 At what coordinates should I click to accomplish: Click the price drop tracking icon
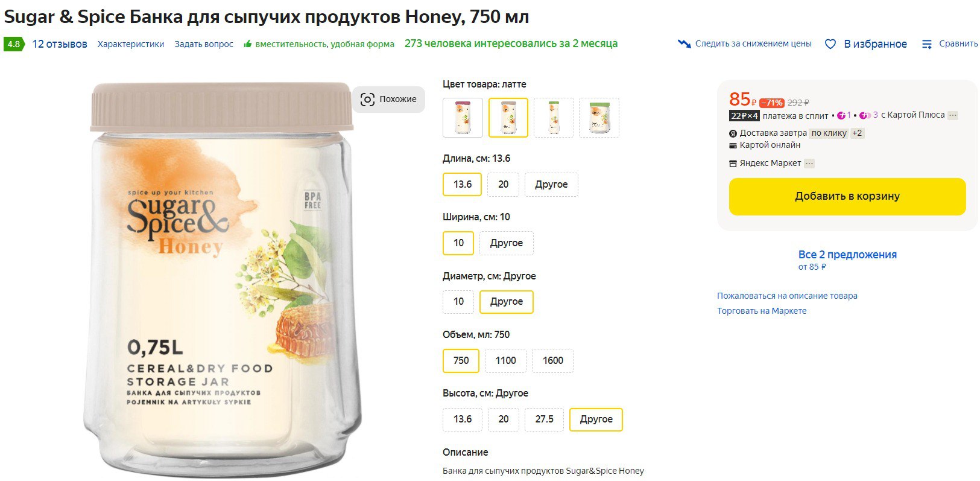pyautogui.click(x=684, y=44)
